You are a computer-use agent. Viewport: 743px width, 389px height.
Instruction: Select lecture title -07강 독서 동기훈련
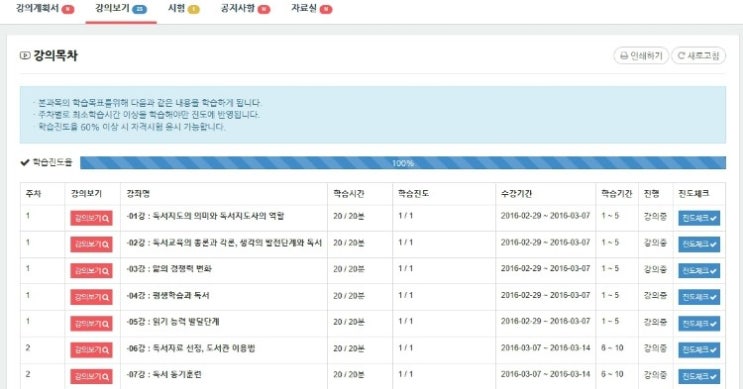[163, 374]
